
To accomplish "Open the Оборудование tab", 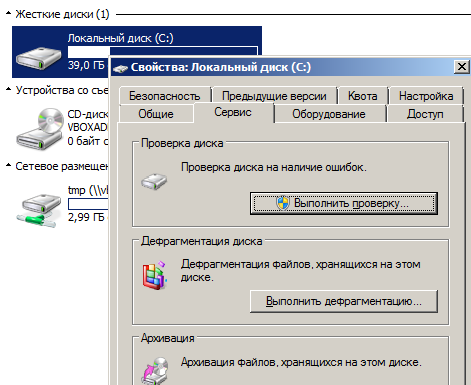I will click(329, 114).
